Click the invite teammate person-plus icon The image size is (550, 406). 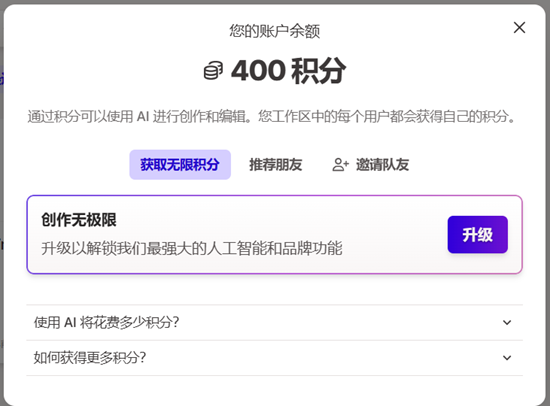pos(340,165)
